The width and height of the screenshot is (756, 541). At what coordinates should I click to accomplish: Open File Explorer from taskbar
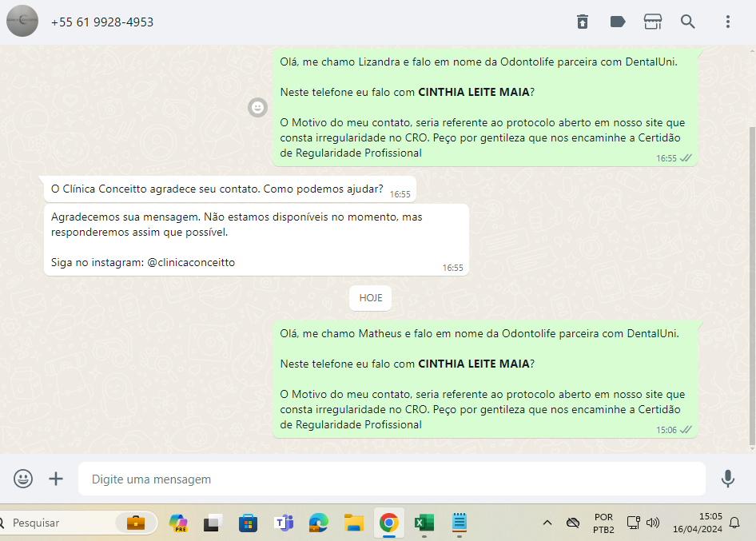[x=353, y=523]
